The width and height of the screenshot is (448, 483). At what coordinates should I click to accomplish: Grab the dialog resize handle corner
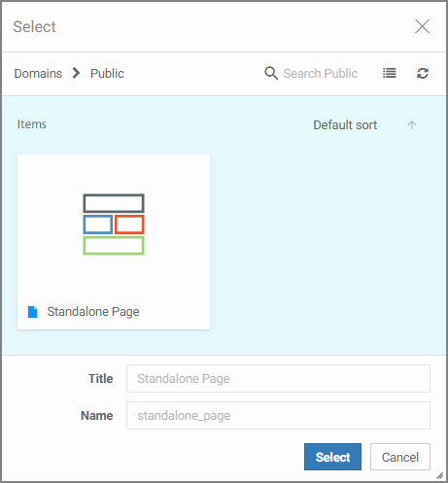tap(440, 475)
